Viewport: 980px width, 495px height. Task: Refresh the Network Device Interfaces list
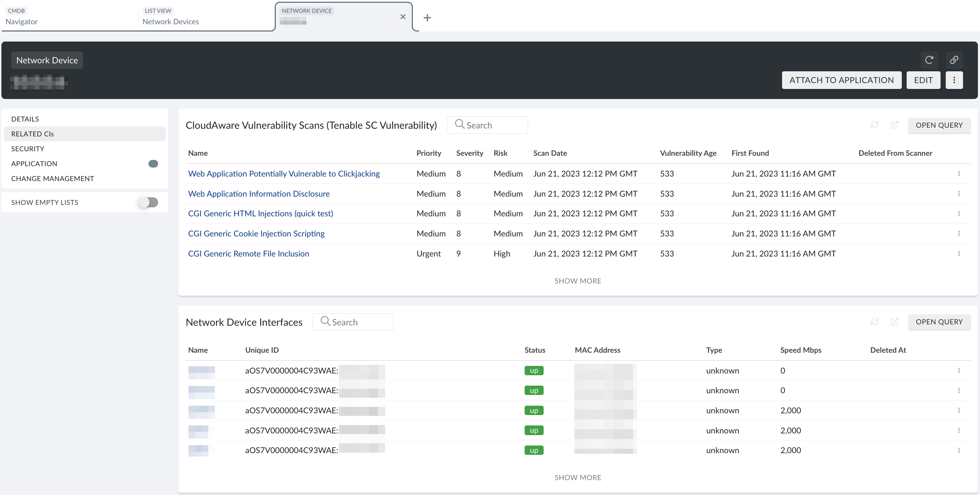point(874,322)
